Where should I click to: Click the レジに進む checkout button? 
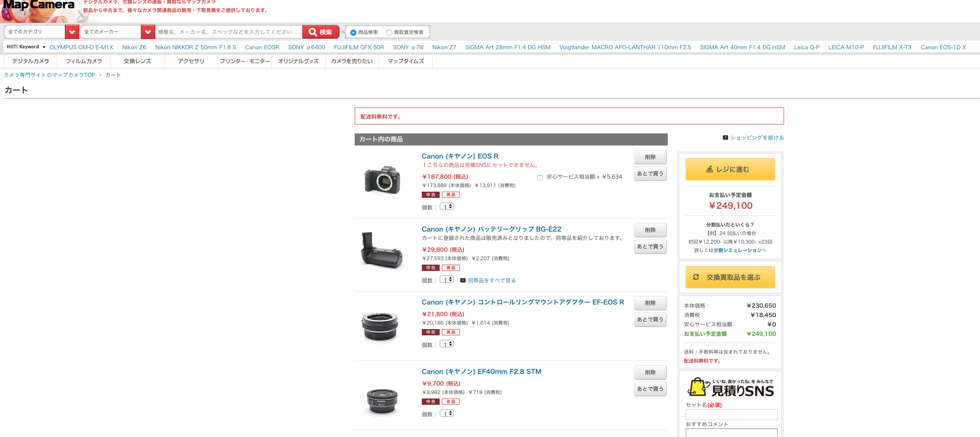(x=730, y=169)
